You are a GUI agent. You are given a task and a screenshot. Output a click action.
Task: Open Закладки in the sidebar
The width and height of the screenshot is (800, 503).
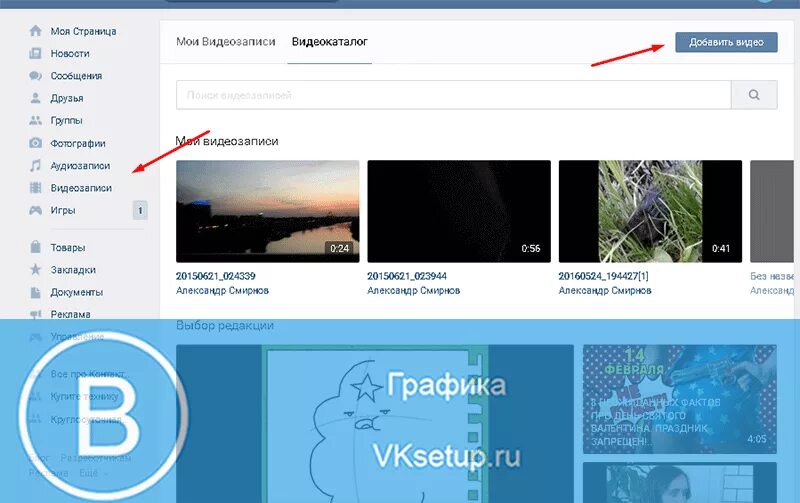pos(73,270)
